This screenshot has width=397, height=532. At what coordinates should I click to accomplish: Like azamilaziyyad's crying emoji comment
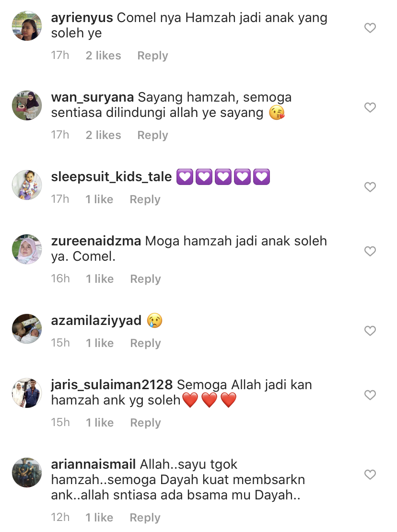[x=370, y=331]
